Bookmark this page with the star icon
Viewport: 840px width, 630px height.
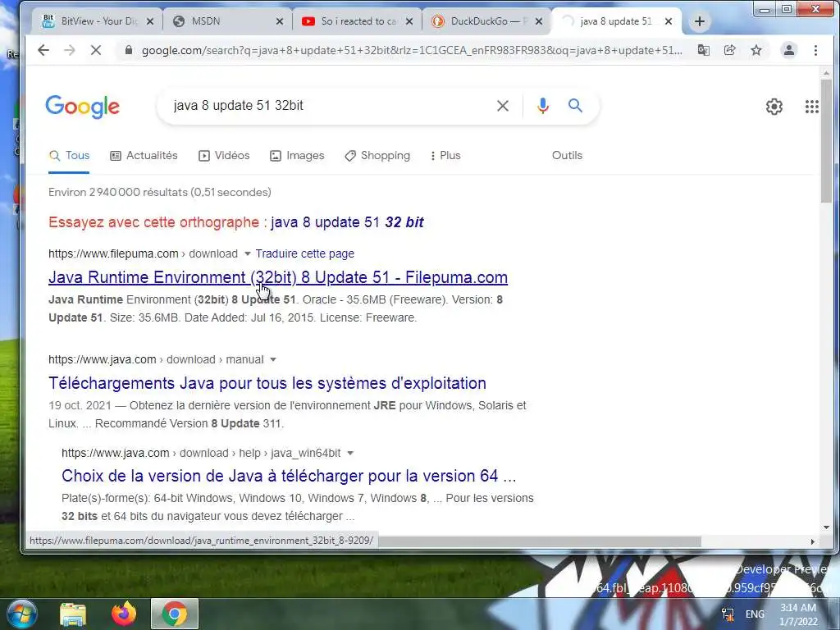click(x=756, y=50)
